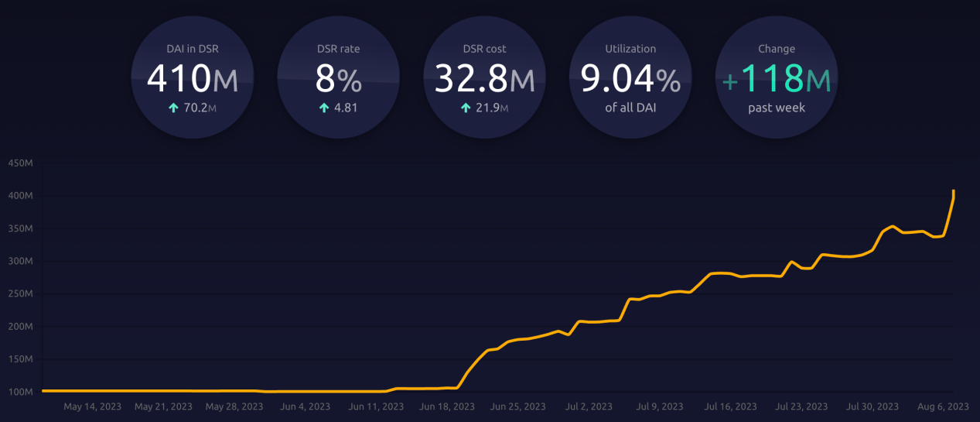This screenshot has width=980, height=422.
Task: Click the Jun 18, 2023 date label
Action: point(446,407)
